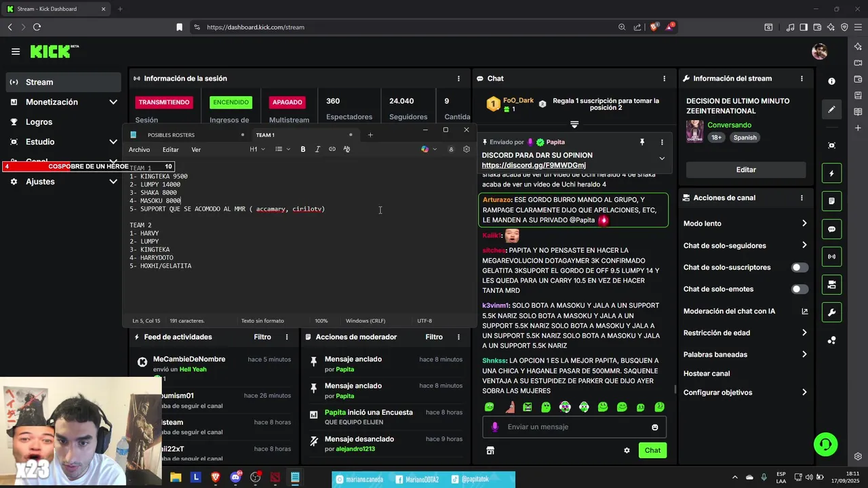Screen dimensions: 868x488
Task: Open Chat panel three-dot menu
Action: coord(665,79)
